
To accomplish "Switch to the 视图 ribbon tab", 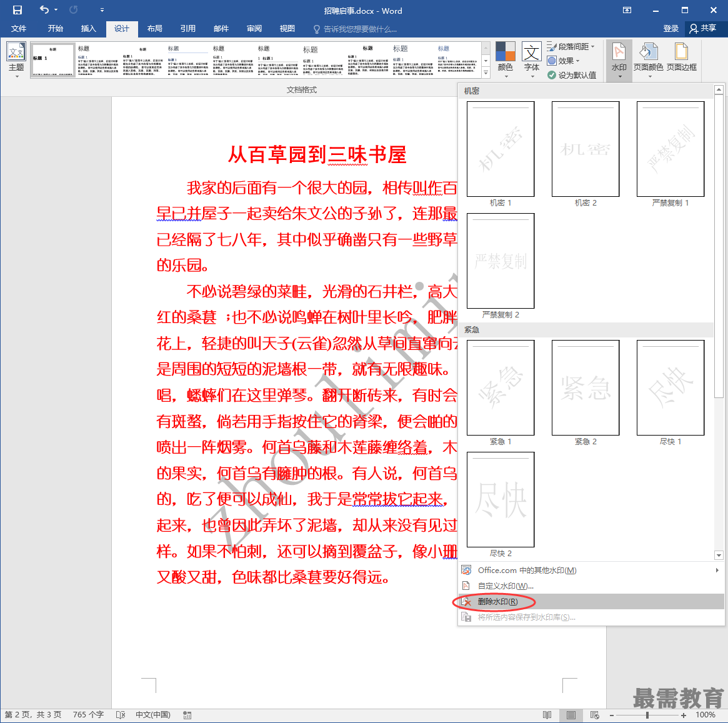I will pyautogui.click(x=287, y=29).
